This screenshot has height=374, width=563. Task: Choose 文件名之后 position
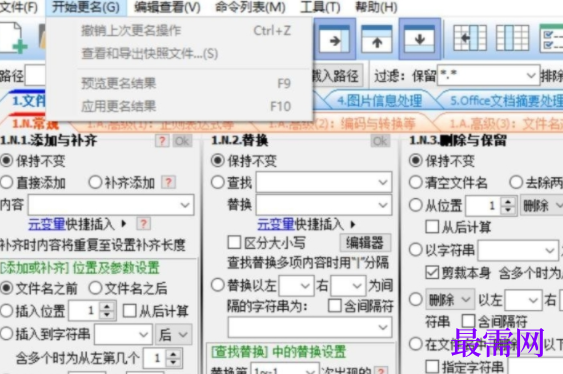point(95,288)
